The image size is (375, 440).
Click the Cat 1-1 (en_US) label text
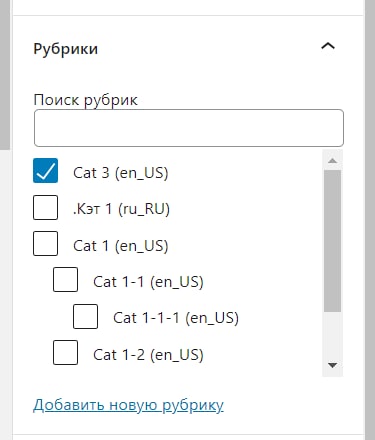148,282
